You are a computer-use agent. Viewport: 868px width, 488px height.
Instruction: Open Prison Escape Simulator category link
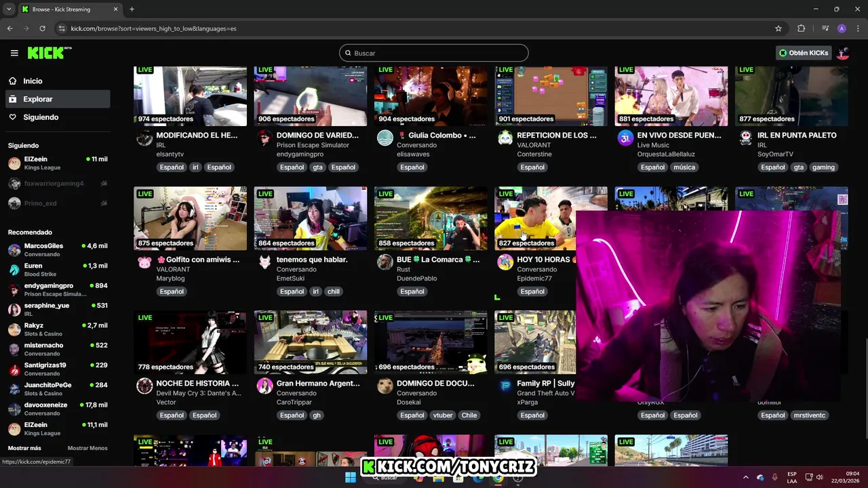tap(313, 145)
